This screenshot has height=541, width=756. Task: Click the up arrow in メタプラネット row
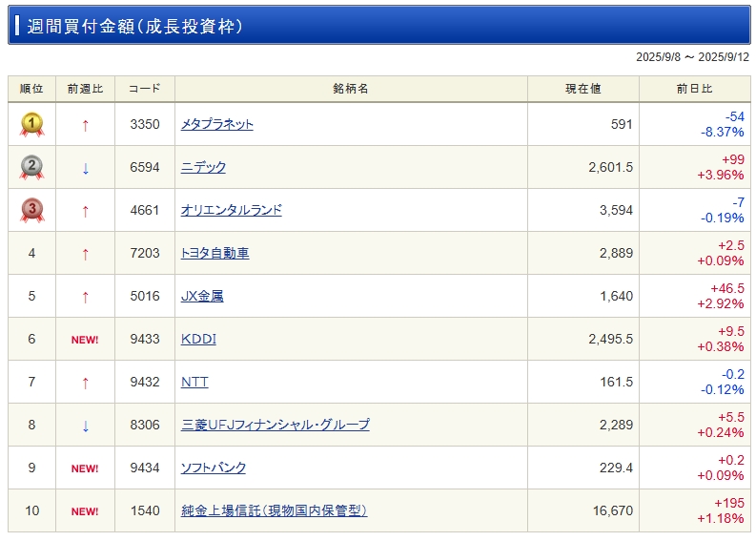86,126
